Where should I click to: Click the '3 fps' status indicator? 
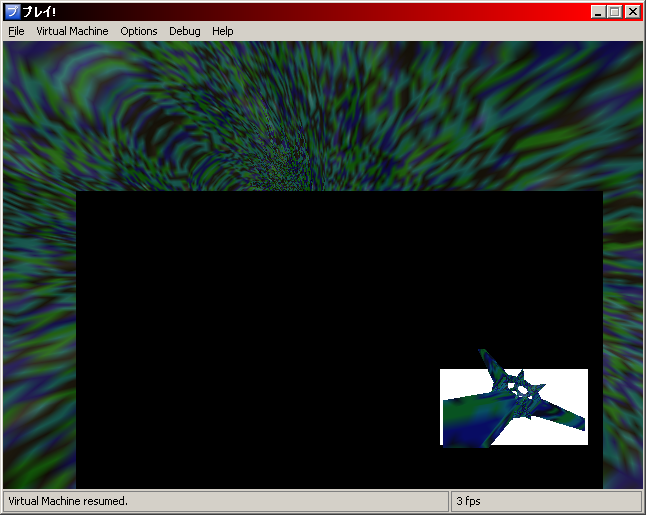tap(468, 501)
